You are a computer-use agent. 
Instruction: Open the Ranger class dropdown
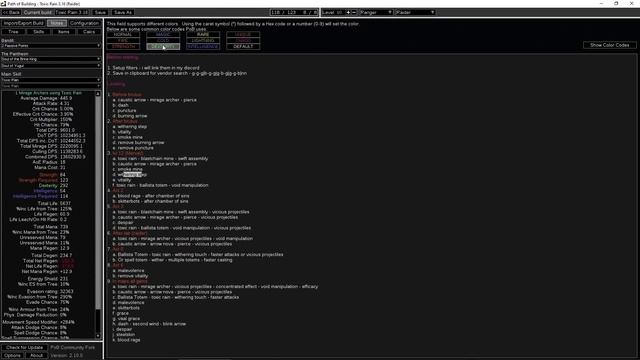click(x=376, y=12)
